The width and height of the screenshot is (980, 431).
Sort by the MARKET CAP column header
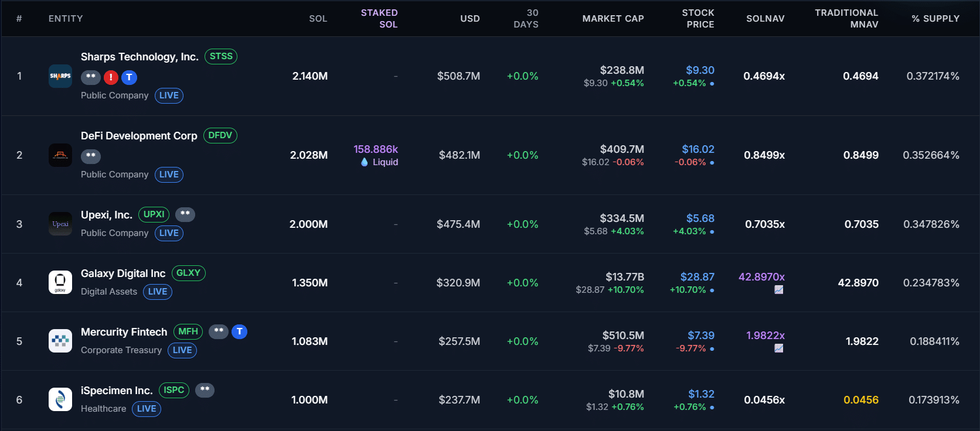coord(612,19)
